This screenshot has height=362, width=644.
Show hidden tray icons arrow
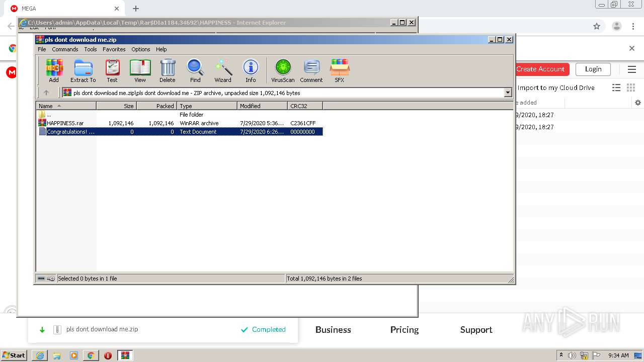[x=561, y=355]
